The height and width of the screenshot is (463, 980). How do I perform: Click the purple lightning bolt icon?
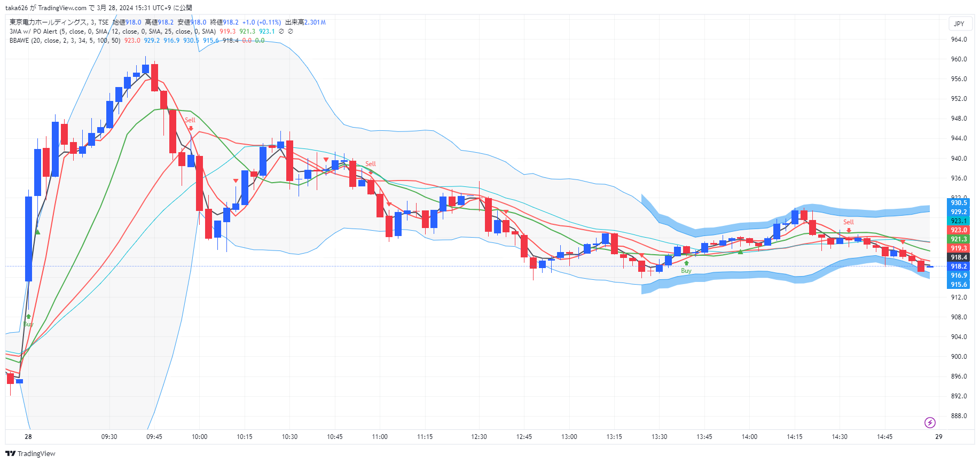930,423
